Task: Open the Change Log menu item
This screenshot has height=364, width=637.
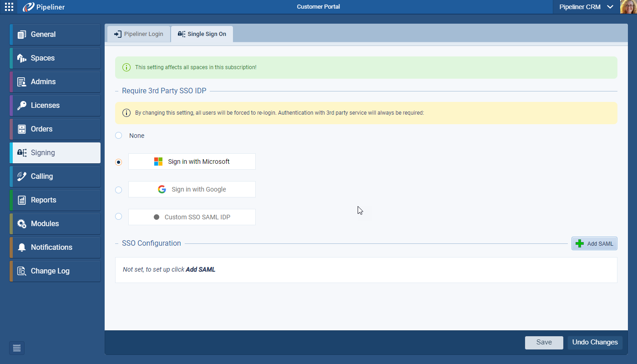Action: pos(50,271)
